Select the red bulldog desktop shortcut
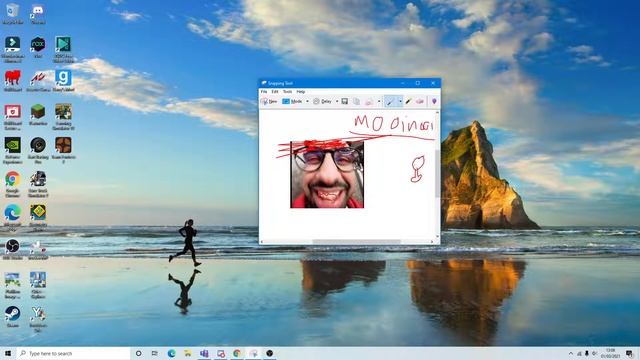The height and width of the screenshot is (360, 640). tap(13, 81)
